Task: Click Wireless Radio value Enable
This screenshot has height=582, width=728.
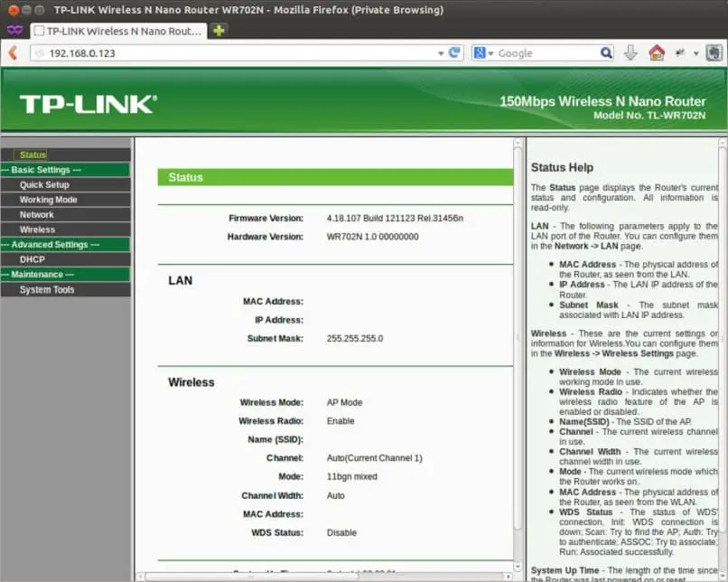Action: click(341, 421)
